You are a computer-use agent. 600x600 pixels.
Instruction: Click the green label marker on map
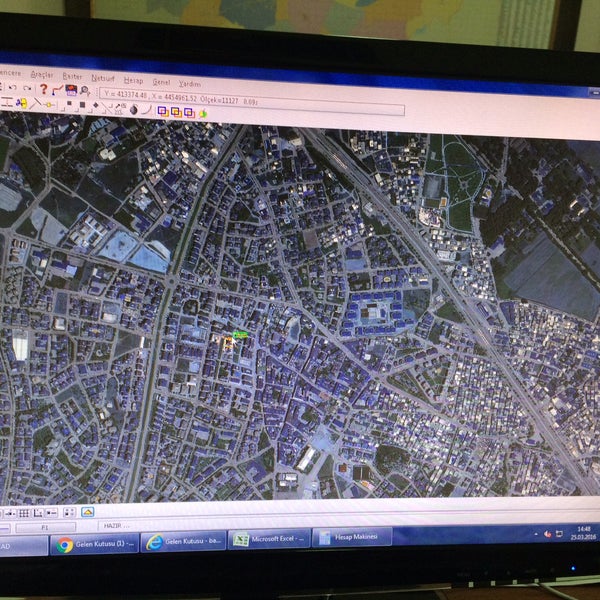click(x=240, y=335)
